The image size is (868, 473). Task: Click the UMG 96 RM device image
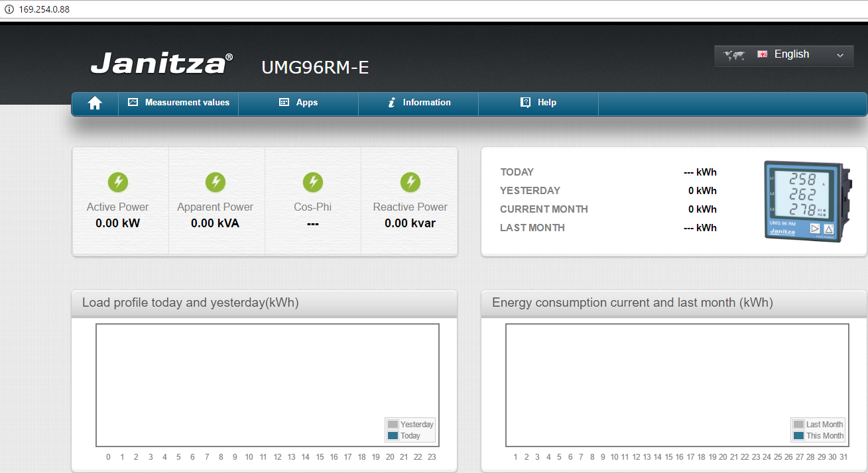coord(808,201)
